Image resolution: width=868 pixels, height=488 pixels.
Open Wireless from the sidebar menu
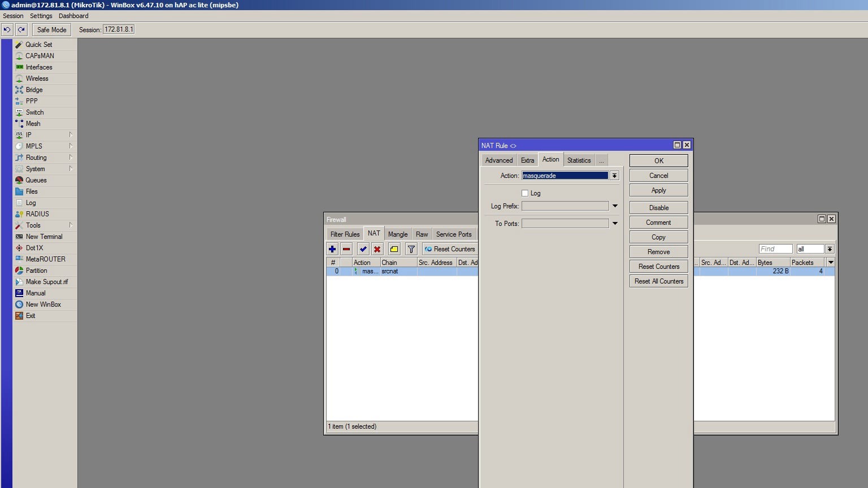[37, 79]
